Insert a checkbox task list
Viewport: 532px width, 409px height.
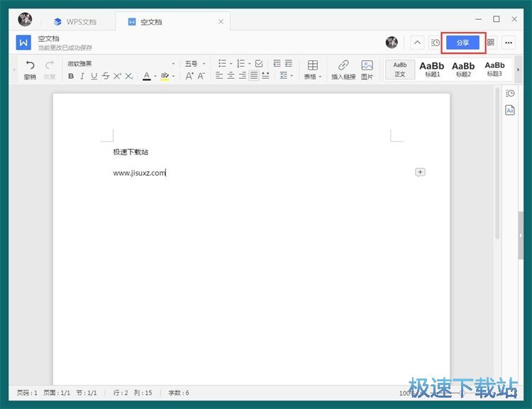pos(259,63)
